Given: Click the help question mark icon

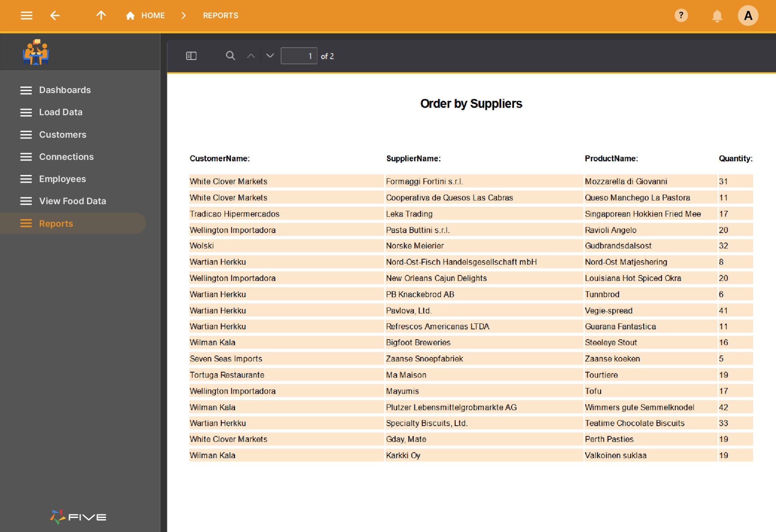Looking at the screenshot, I should [681, 16].
